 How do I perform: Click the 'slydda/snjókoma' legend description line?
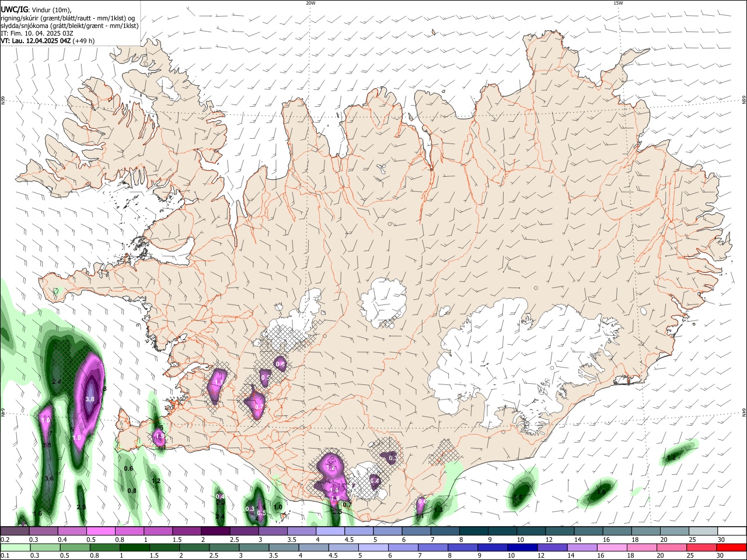point(69,26)
